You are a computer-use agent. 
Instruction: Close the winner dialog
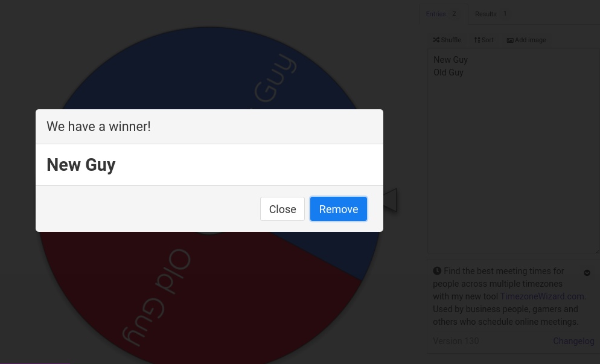[282, 209]
